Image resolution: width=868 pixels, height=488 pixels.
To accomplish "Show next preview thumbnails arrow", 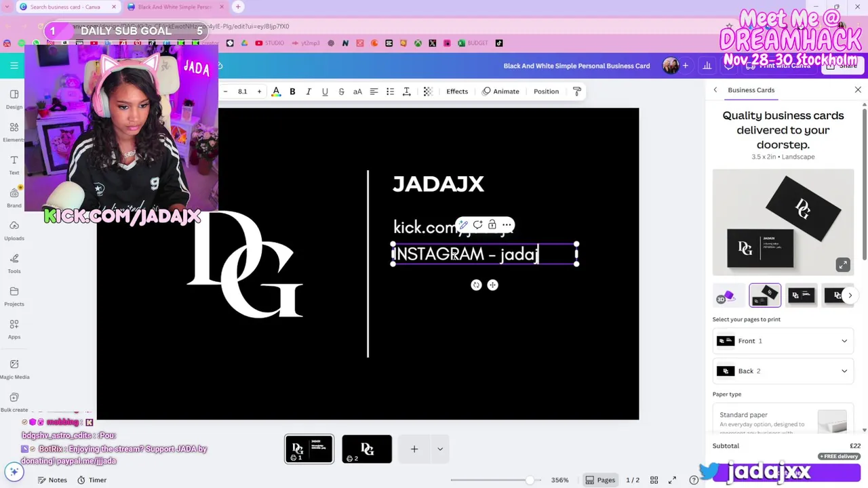I will point(850,296).
